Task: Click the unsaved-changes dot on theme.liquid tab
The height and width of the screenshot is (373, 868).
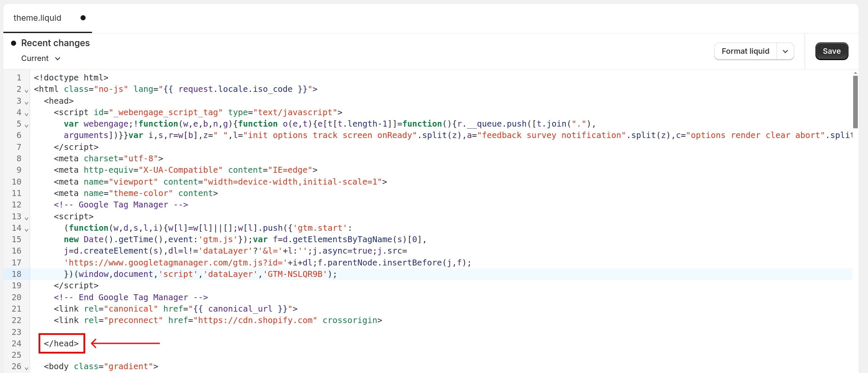Action: 83,18
